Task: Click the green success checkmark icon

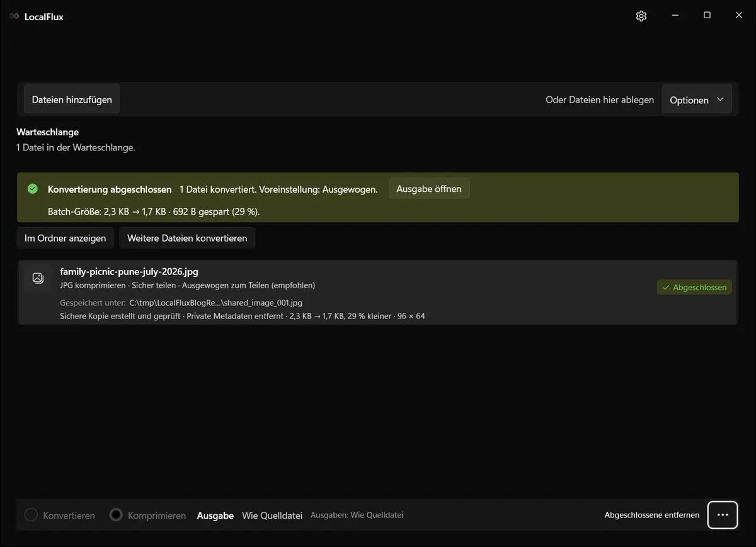Action: [33, 189]
